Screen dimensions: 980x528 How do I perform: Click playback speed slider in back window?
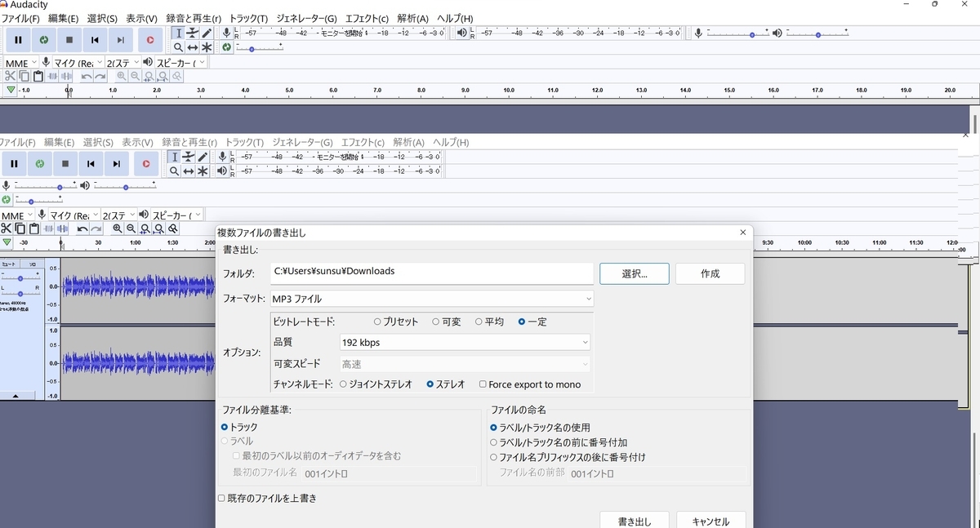tap(260, 49)
